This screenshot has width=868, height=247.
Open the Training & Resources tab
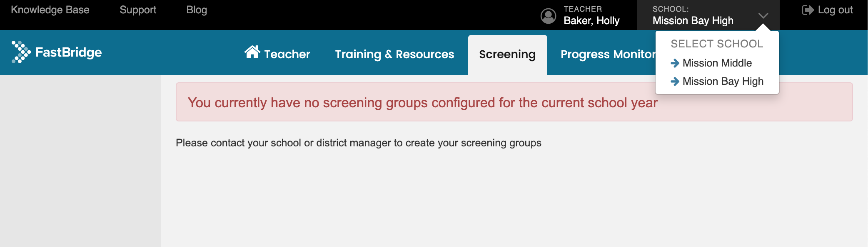[x=394, y=54]
